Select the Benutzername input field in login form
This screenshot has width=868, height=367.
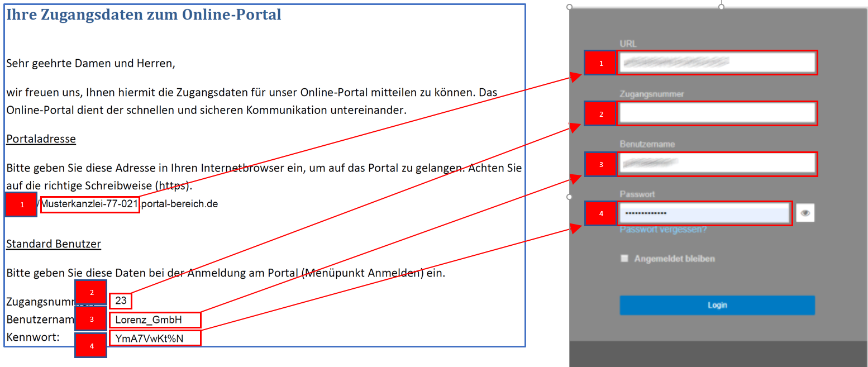pyautogui.click(x=717, y=164)
